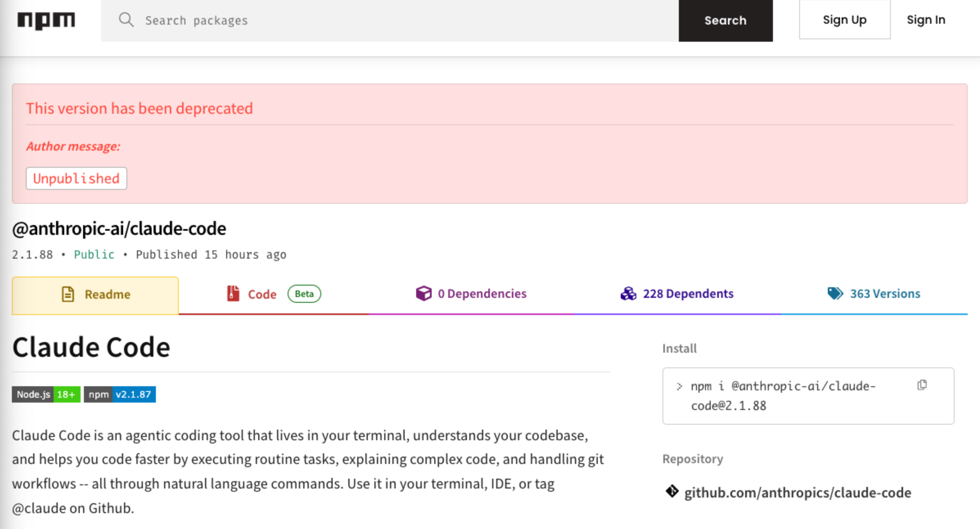The height and width of the screenshot is (529, 980).
Task: Click the Readme document icon
Action: click(68, 294)
